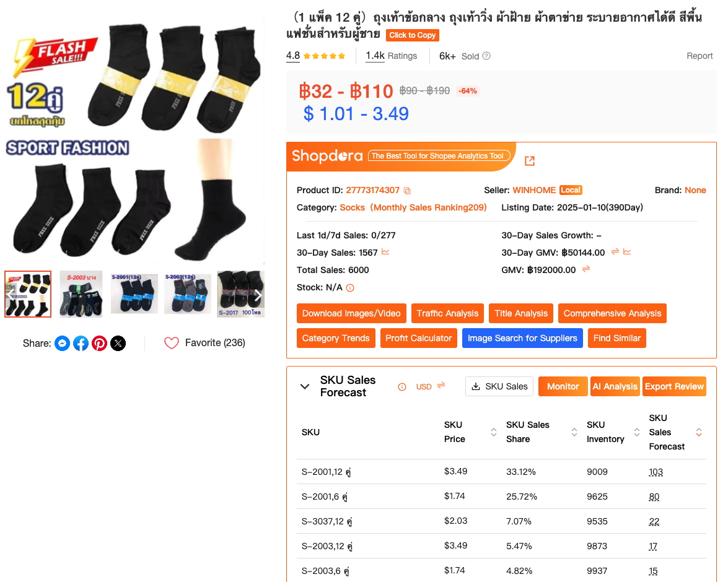The image size is (728, 582).
Task: Share product on Facebook
Action: point(81,344)
